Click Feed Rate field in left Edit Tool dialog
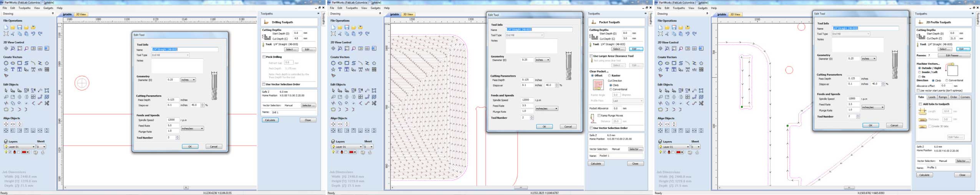Viewport: 980px width, 195px height. 173,125
